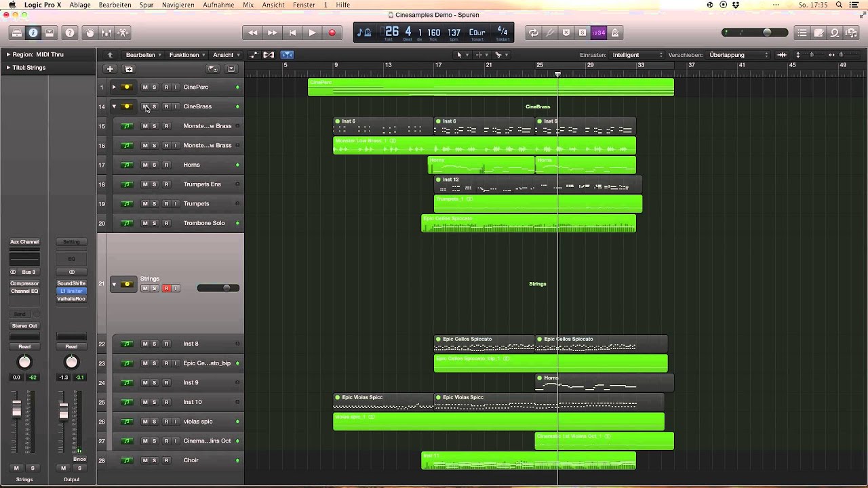Click the Trumpets Ens instrument icon

(x=126, y=184)
